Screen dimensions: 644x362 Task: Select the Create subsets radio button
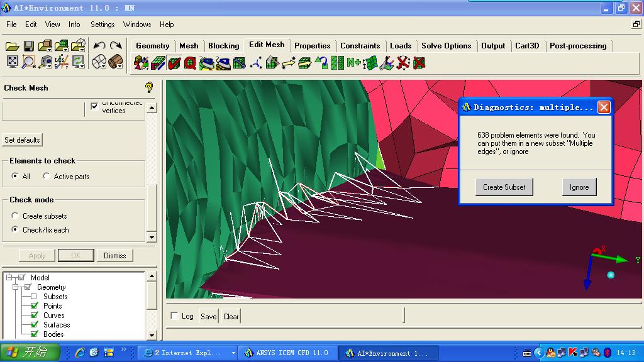point(15,216)
